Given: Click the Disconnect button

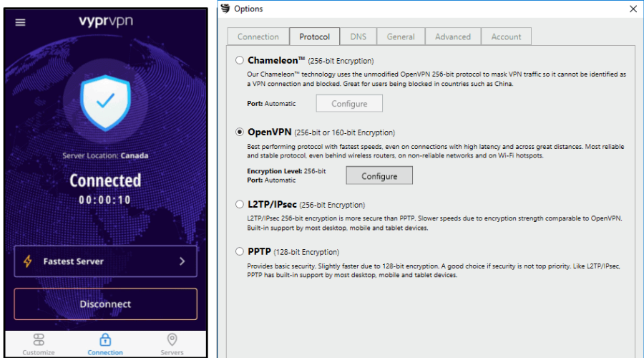Looking at the screenshot, I should tap(106, 304).
